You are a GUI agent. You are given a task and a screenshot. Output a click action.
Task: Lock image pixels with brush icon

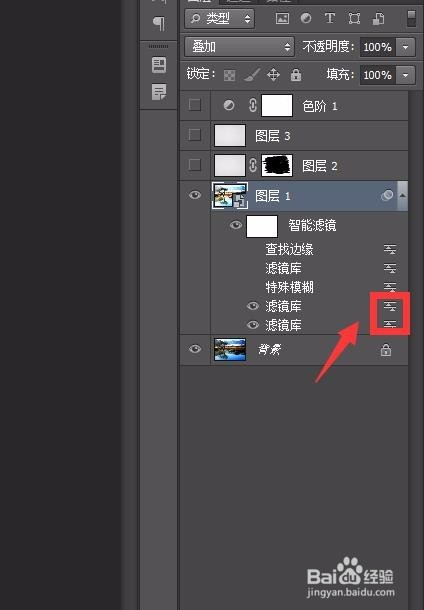[252, 75]
